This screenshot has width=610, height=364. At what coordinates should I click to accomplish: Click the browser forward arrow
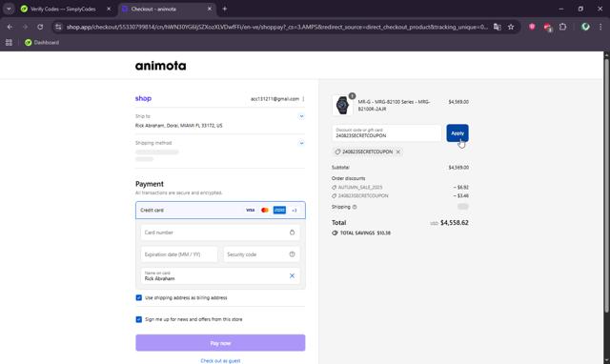click(25, 27)
